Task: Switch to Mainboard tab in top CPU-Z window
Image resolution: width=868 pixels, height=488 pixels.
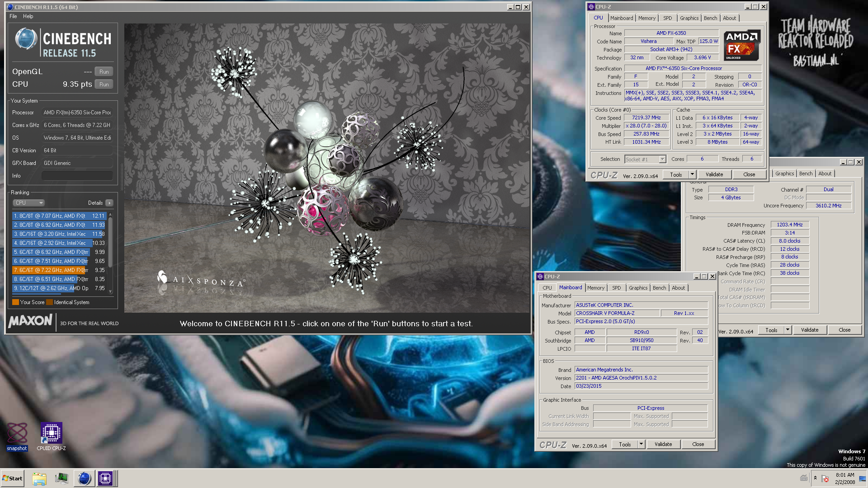Action: [x=622, y=18]
